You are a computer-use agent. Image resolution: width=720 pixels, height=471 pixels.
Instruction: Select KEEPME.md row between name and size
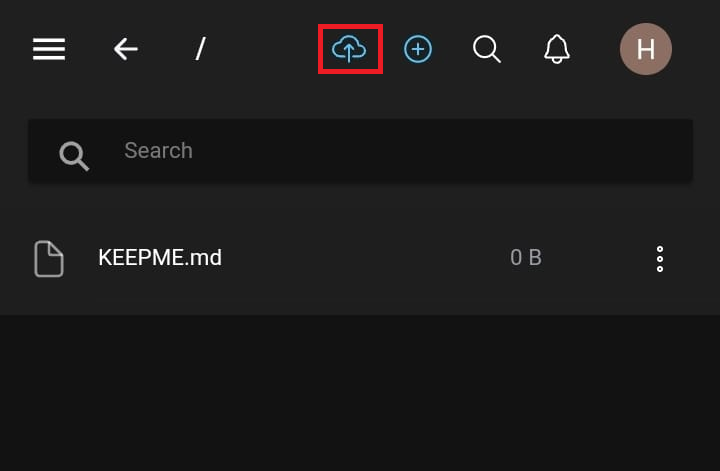point(360,258)
